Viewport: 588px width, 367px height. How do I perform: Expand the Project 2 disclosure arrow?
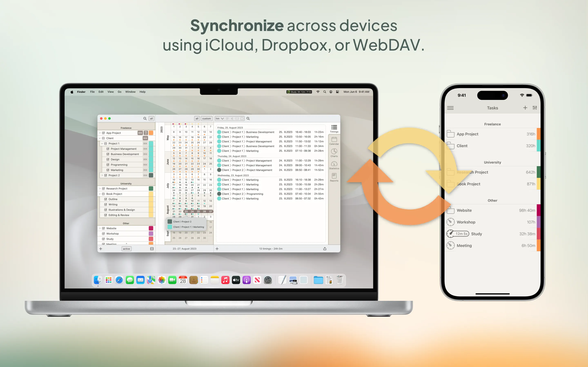pos(102,175)
